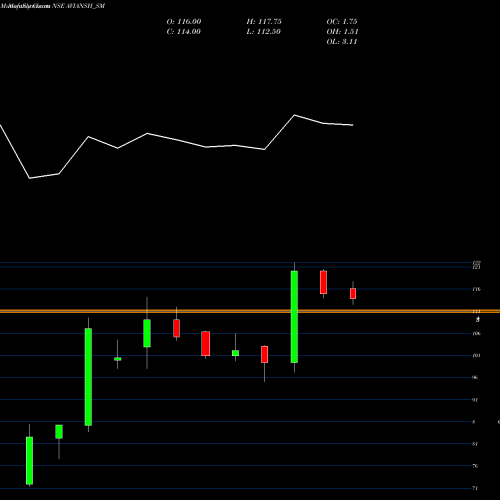The height and width of the screenshot is (500, 500).
Task: Click the last red candle on the right
Action: (x=353, y=293)
